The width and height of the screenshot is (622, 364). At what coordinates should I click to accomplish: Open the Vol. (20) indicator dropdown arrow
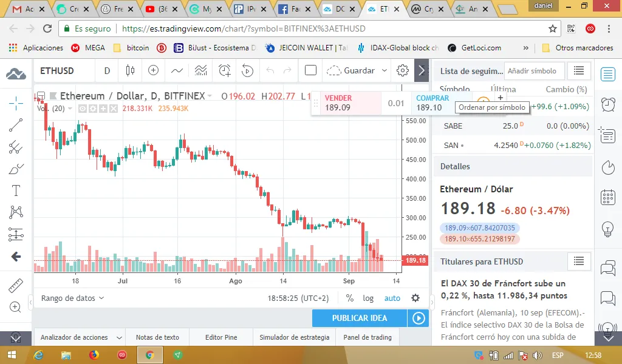pos(70,109)
